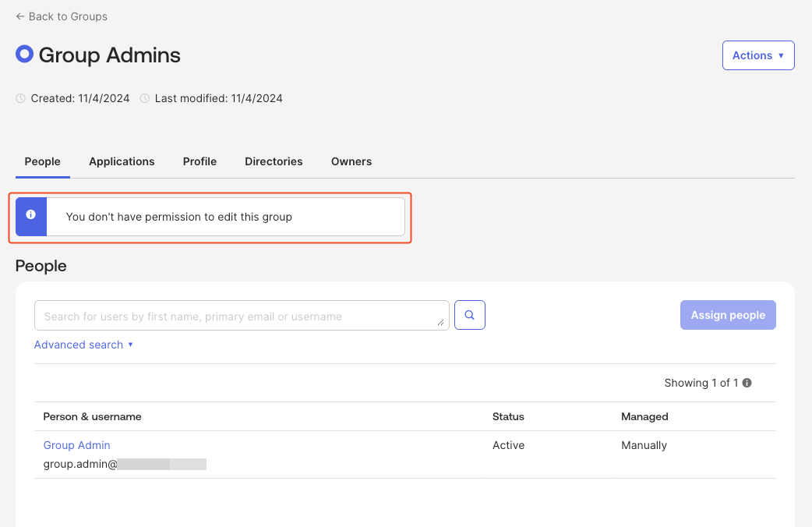The height and width of the screenshot is (527, 812).
Task: Focus the user search input field
Action: (x=234, y=316)
